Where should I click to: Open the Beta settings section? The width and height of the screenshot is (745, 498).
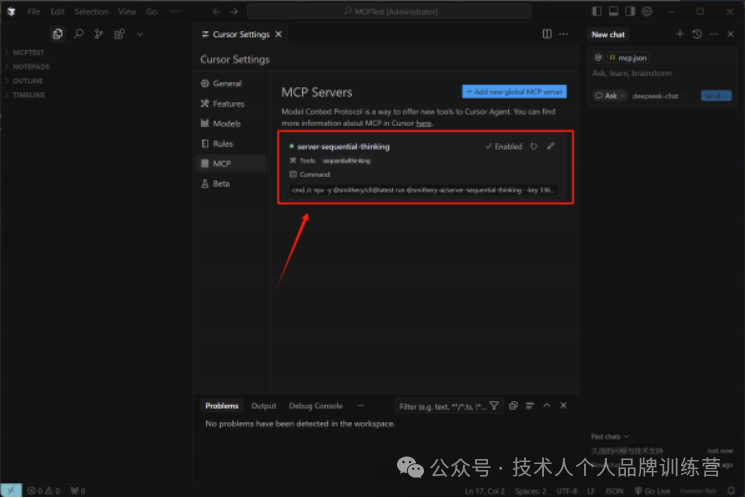[221, 183]
